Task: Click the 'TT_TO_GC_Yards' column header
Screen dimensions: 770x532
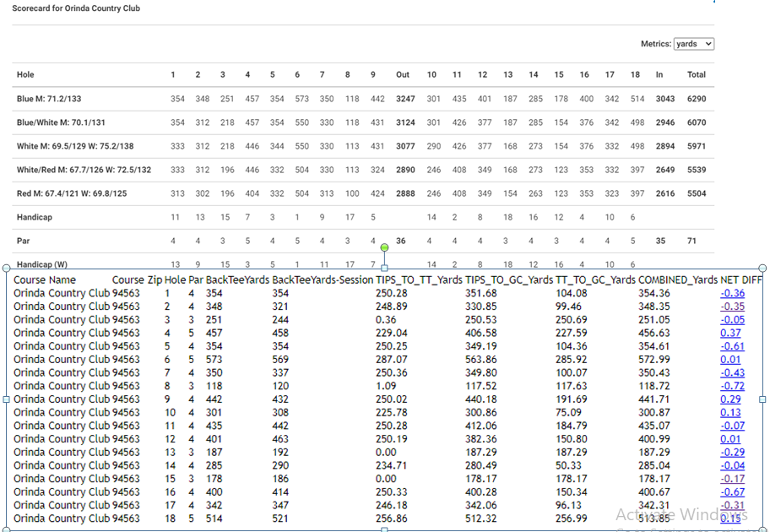Action: 596,280
